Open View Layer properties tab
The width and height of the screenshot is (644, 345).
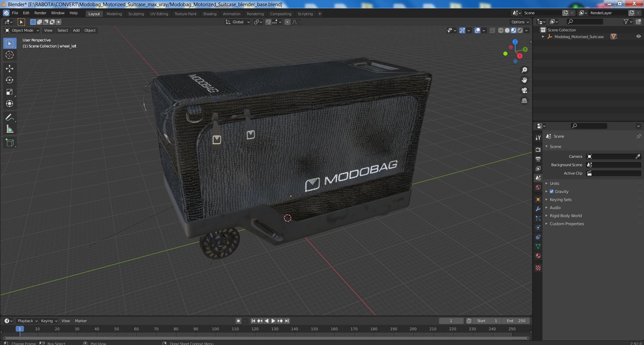click(x=538, y=168)
